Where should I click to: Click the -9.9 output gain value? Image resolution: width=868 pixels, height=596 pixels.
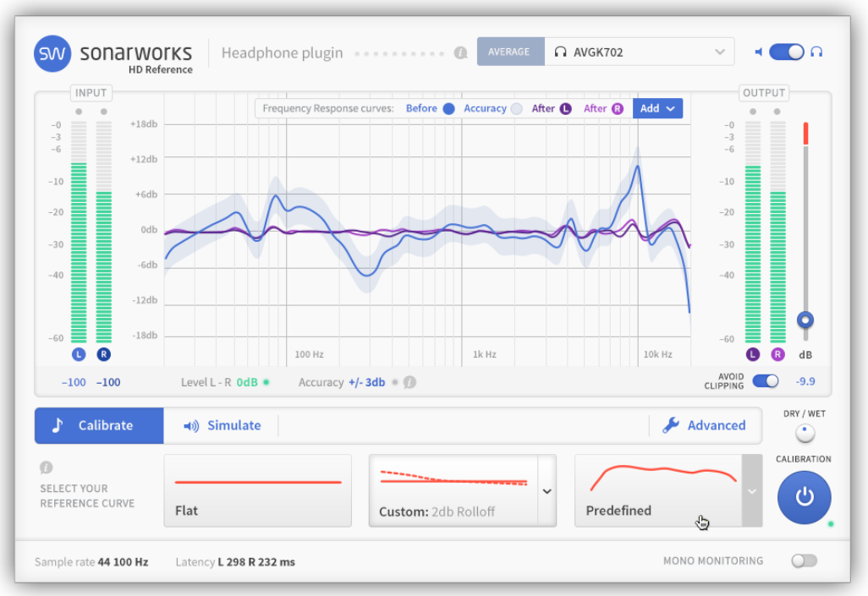pos(805,381)
